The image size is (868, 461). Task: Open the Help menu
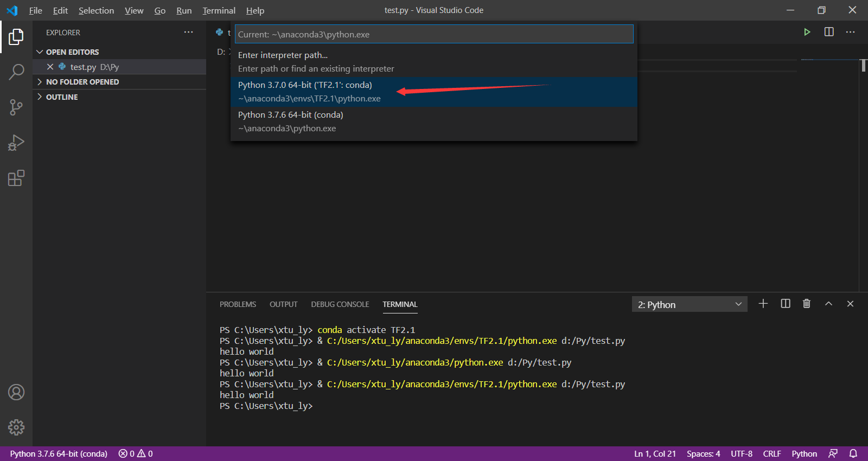[255, 10]
